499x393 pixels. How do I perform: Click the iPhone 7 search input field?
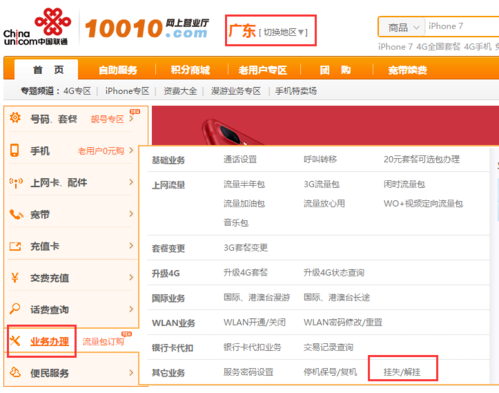[x=462, y=27]
